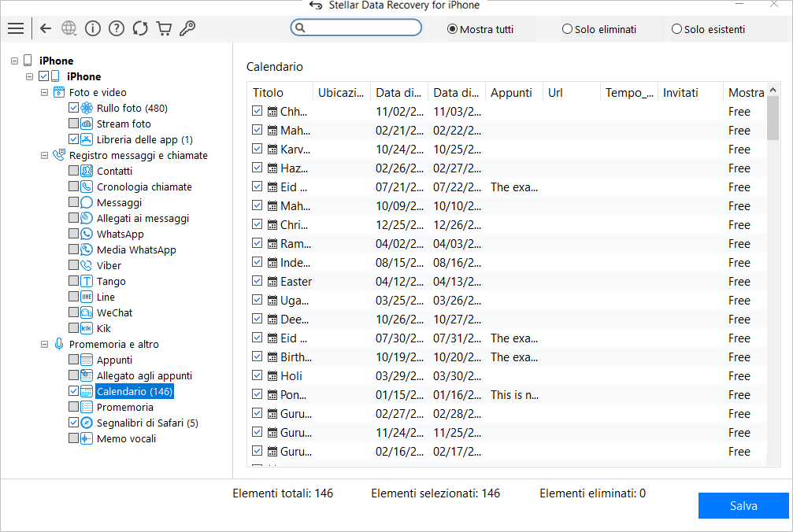The height and width of the screenshot is (532, 793).
Task: Open Promemoria in the tree
Action: point(125,407)
